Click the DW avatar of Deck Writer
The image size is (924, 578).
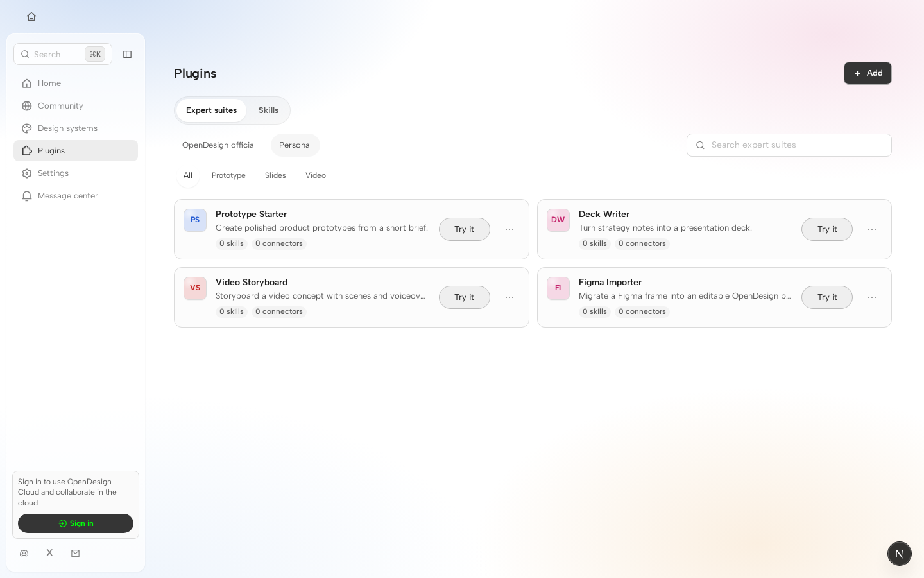[x=558, y=220]
